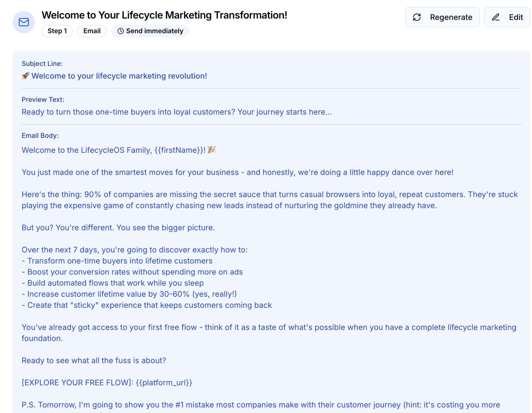532x413 pixels.
Task: Select the Step 1 badge
Action: (57, 31)
